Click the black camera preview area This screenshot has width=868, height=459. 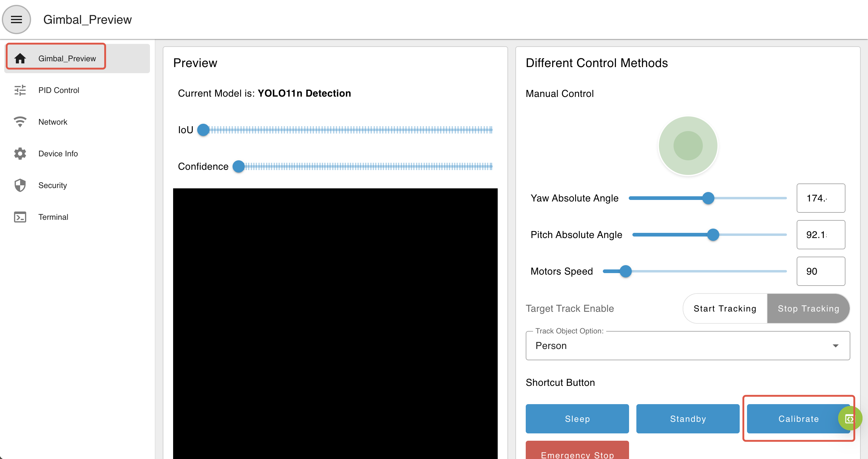[x=335, y=323]
